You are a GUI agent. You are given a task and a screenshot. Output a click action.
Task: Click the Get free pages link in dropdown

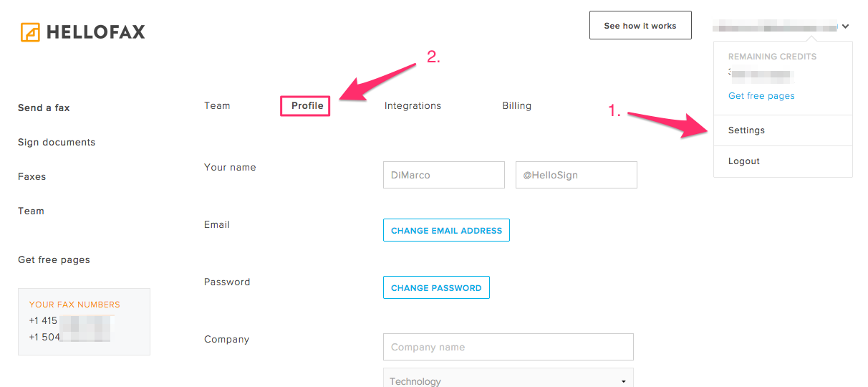pos(761,96)
